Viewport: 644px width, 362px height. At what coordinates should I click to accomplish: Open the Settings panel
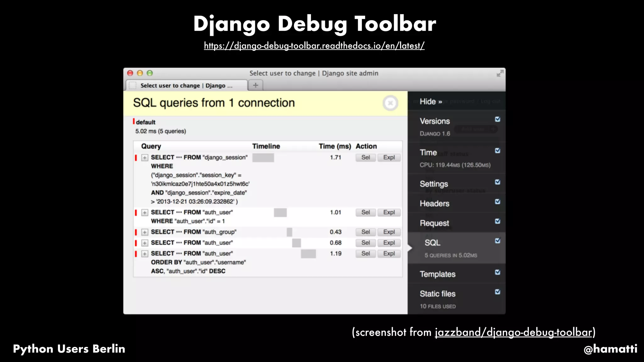[434, 184]
